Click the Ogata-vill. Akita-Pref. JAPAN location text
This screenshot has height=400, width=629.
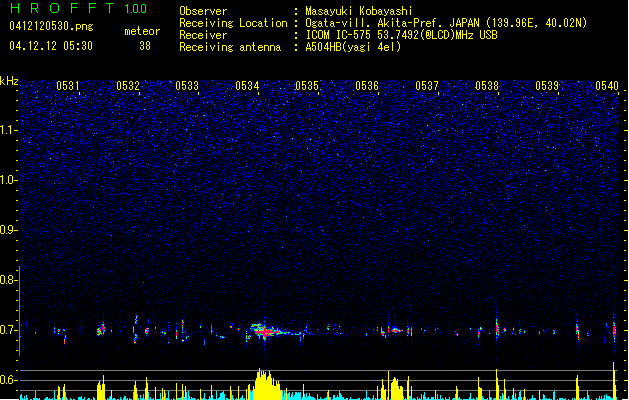tap(446, 23)
